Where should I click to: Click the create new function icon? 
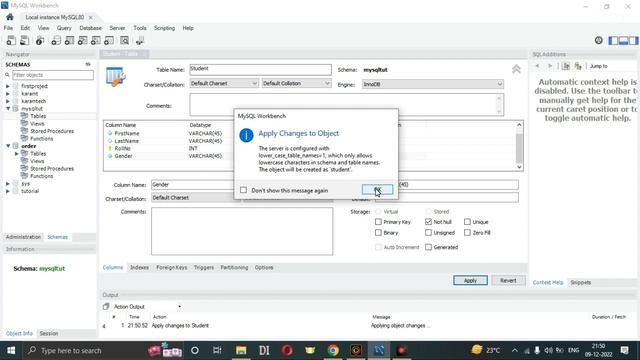109,40
